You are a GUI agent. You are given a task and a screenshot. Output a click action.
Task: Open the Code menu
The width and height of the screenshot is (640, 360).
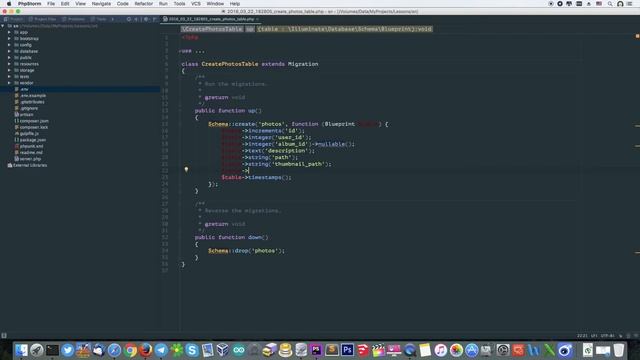(x=122, y=4)
